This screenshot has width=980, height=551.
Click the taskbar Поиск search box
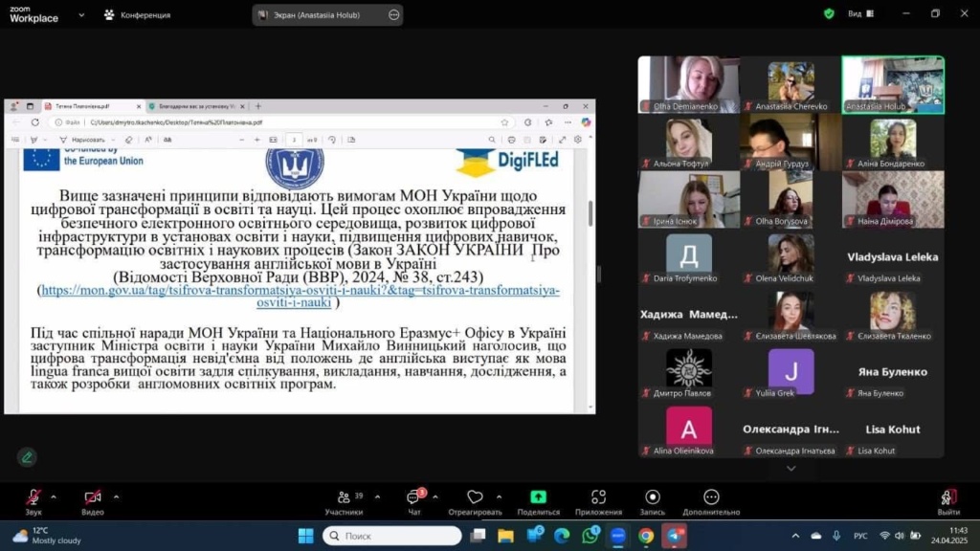pyautogui.click(x=391, y=536)
